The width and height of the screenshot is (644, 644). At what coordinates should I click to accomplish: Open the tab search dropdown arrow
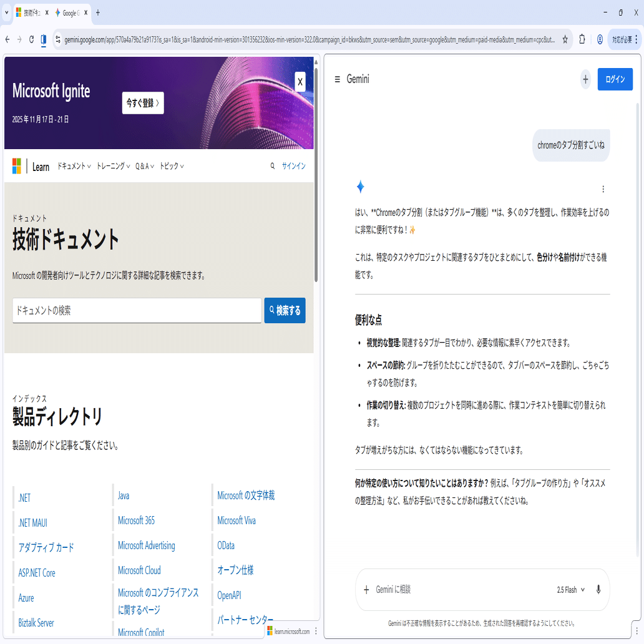click(x=6, y=12)
